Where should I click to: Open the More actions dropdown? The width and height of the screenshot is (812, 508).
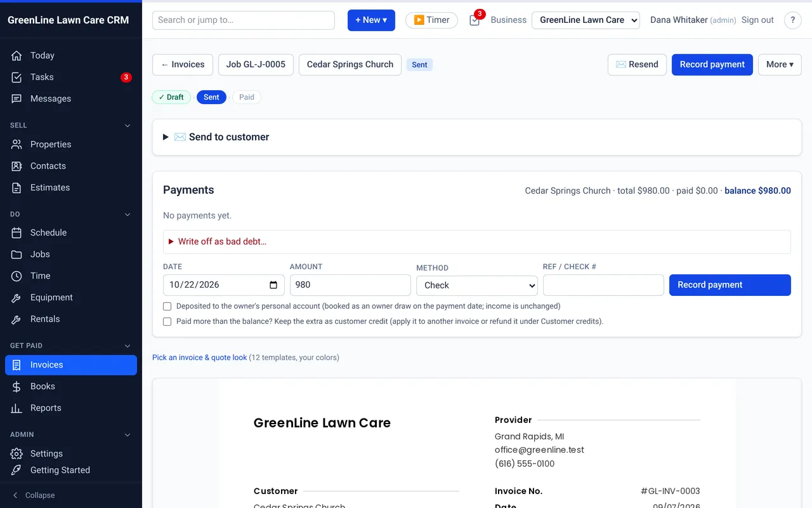pyautogui.click(x=780, y=65)
